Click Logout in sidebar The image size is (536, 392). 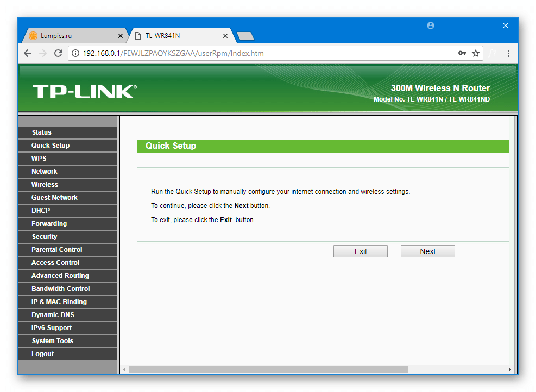[67, 354]
